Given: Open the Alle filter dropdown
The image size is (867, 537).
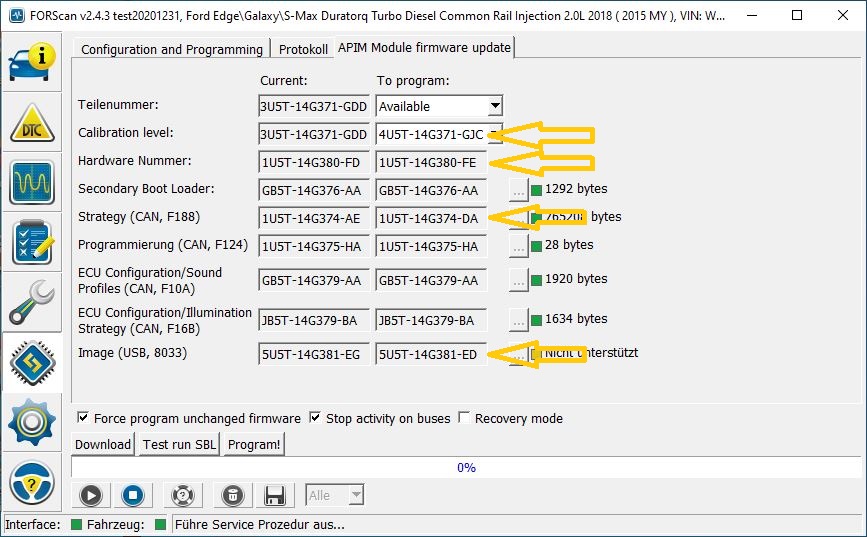Looking at the screenshot, I should click(354, 494).
